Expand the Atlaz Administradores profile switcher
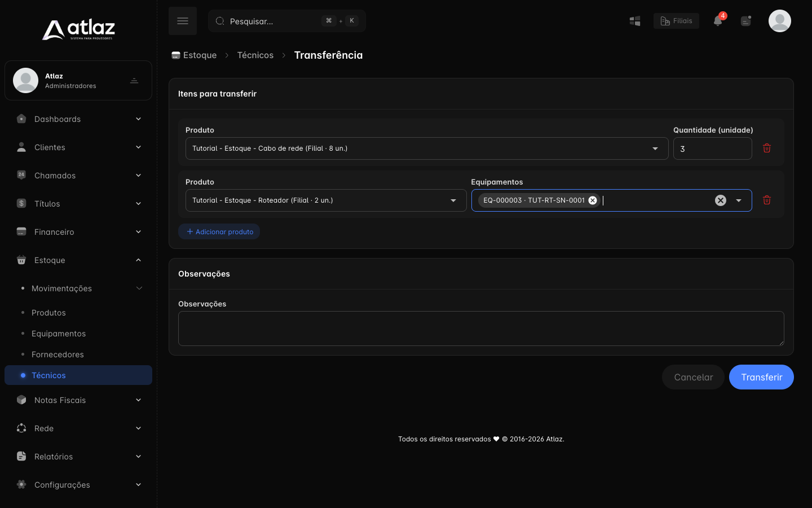Image resolution: width=812 pixels, height=508 pixels. [134, 81]
